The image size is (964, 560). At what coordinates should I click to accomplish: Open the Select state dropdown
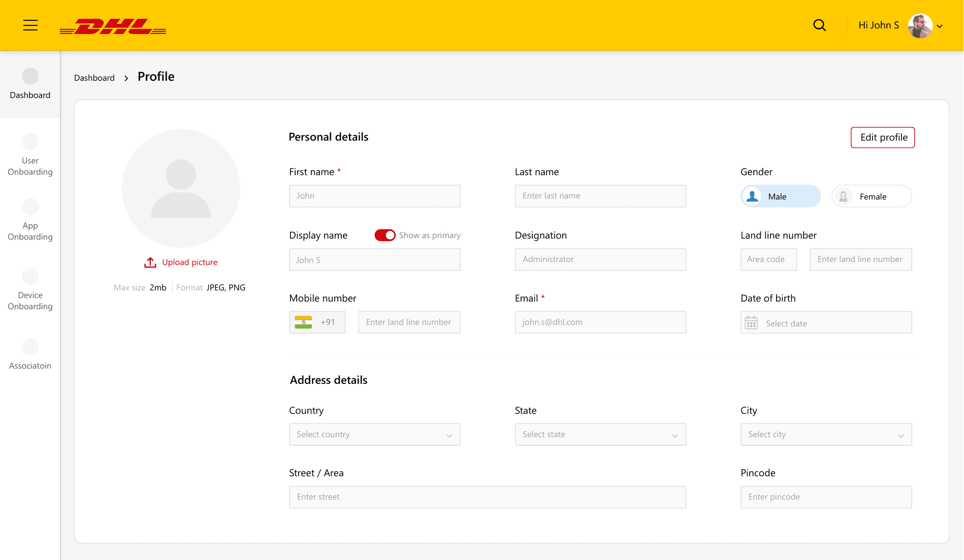600,435
